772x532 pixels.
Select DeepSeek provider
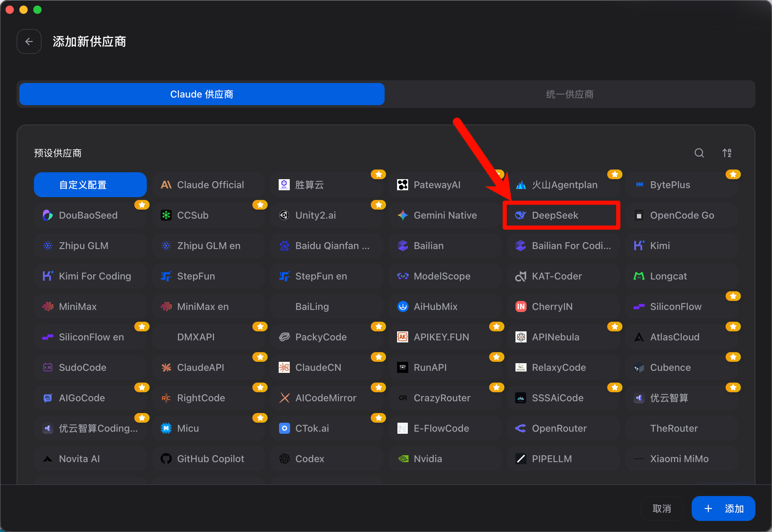tap(563, 215)
